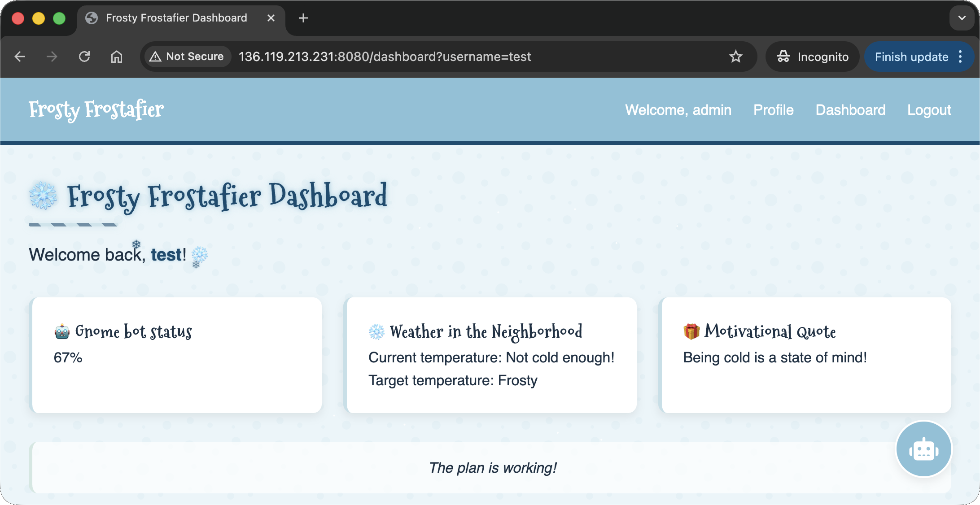The image size is (980, 505).
Task: Reload the current page
Action: (84, 57)
